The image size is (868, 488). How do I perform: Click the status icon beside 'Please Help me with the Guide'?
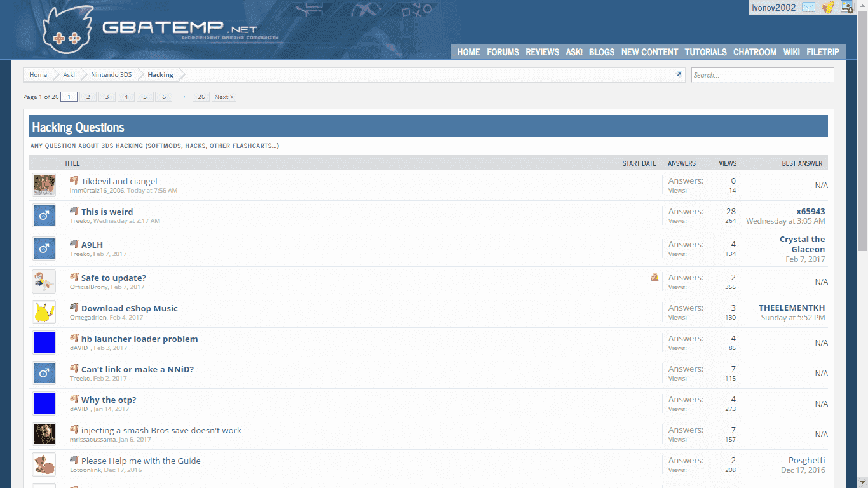coord(74,460)
